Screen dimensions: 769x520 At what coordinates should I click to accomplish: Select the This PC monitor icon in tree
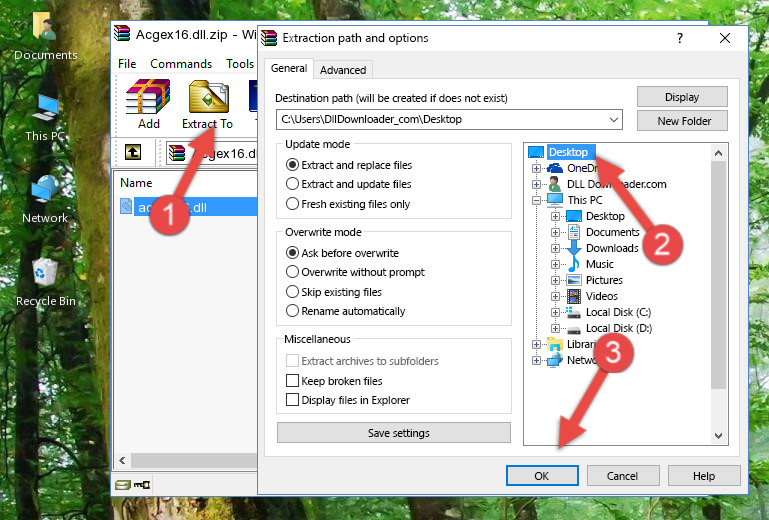tap(555, 200)
